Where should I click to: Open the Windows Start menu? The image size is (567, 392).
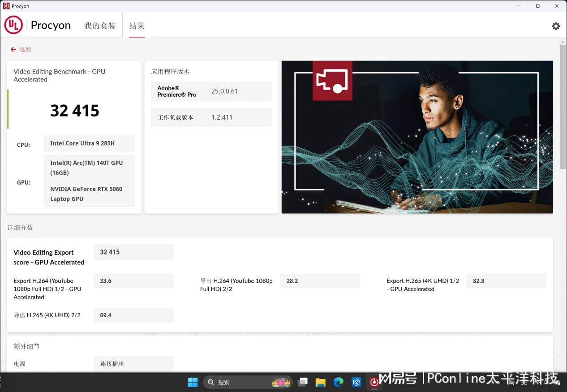(193, 382)
